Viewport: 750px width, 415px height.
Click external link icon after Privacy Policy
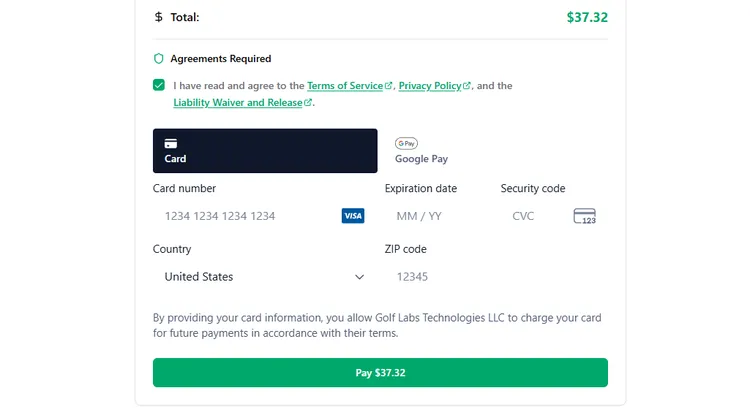(467, 86)
